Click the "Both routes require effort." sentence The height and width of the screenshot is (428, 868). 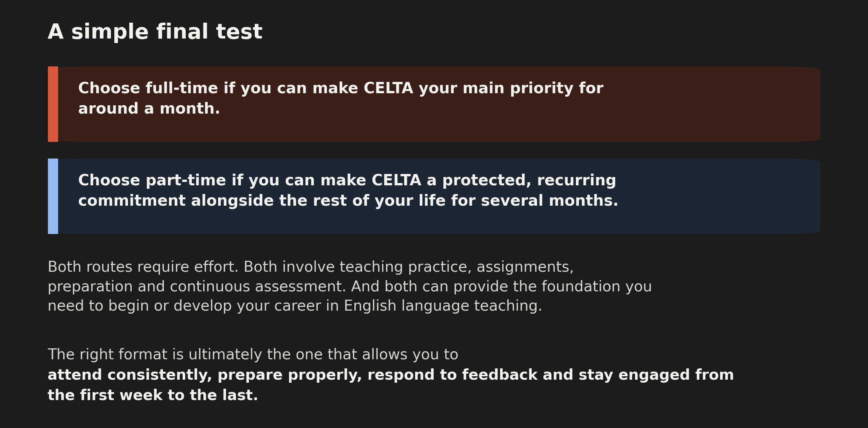coord(143,267)
